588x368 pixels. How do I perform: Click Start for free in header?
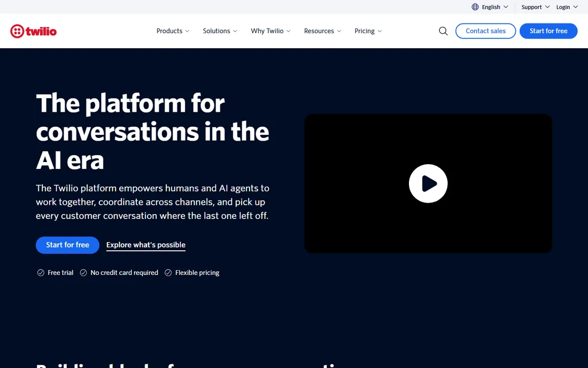pyautogui.click(x=548, y=31)
